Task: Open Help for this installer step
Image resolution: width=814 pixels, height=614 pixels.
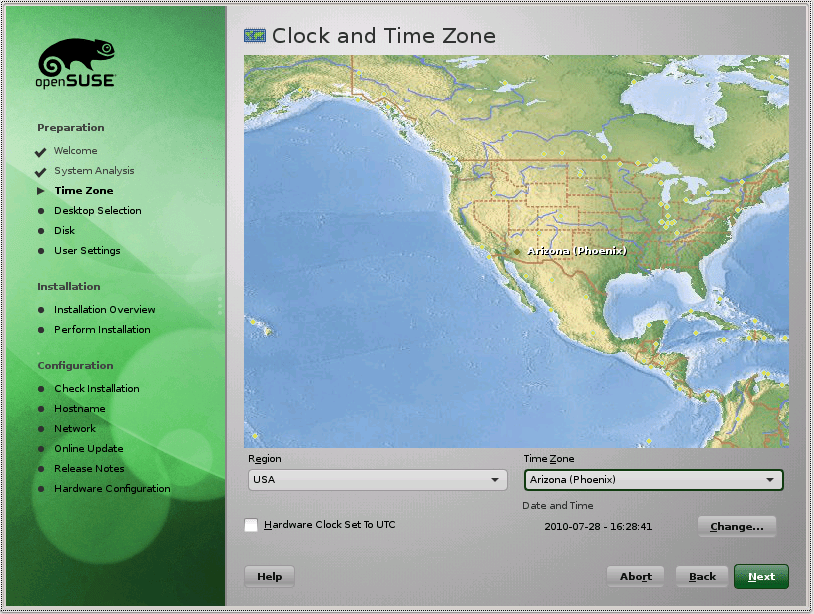Action: coord(268,575)
